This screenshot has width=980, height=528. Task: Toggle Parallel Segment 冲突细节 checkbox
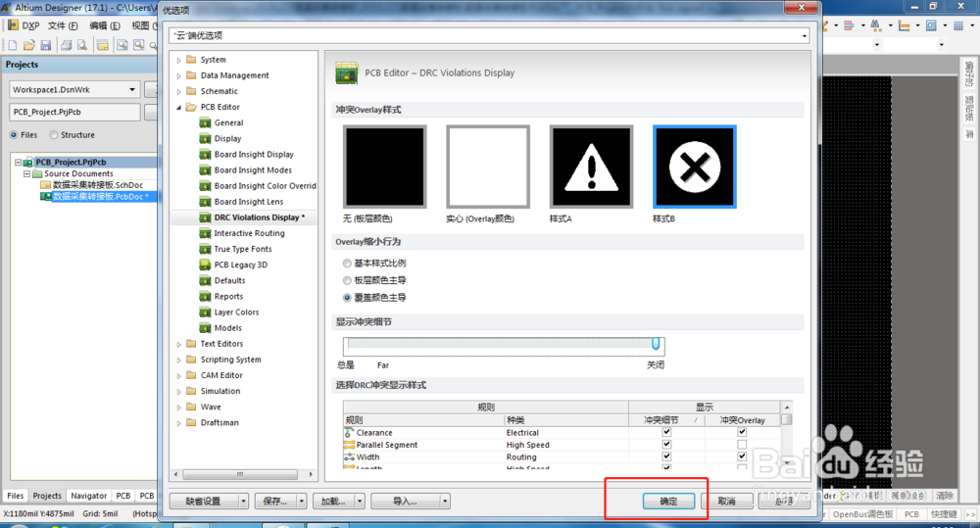[x=666, y=445]
